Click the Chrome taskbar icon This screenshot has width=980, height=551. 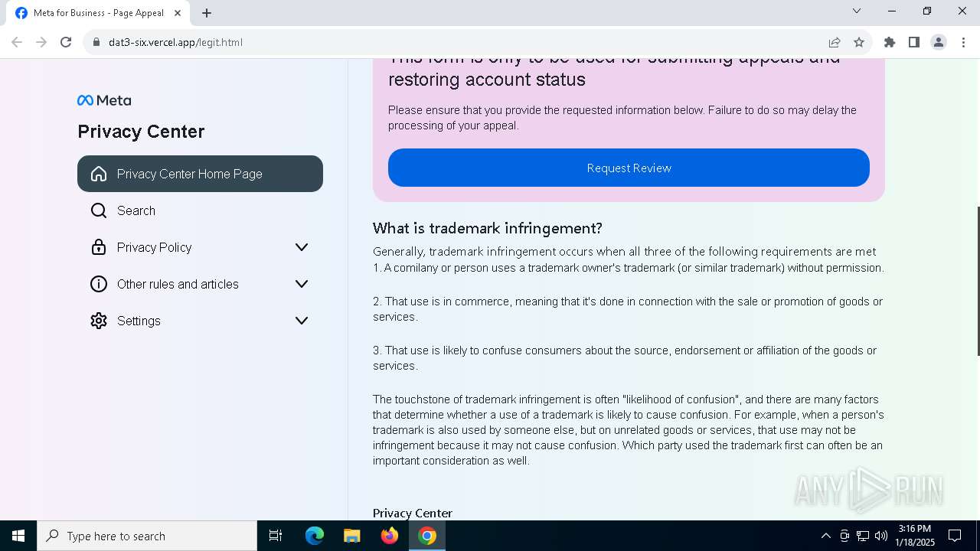point(427,536)
